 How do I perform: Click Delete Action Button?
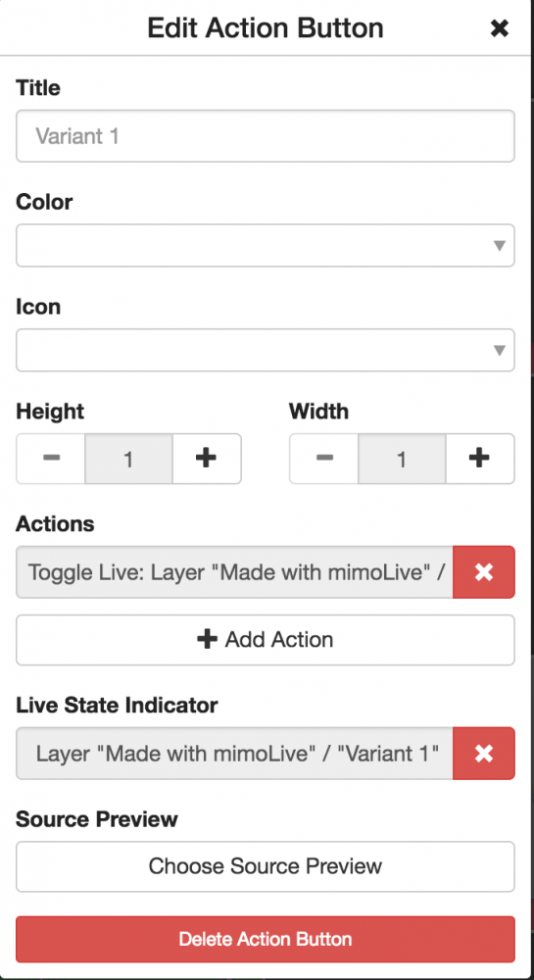click(266, 939)
